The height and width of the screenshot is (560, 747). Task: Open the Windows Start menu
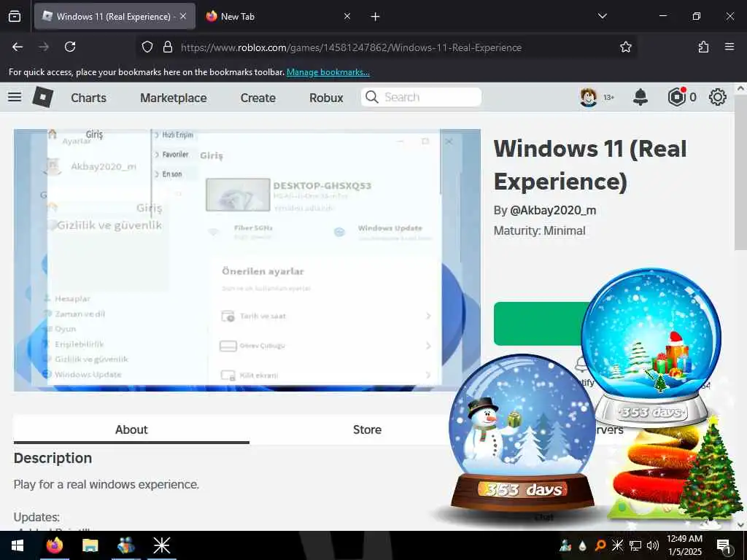[x=18, y=545]
